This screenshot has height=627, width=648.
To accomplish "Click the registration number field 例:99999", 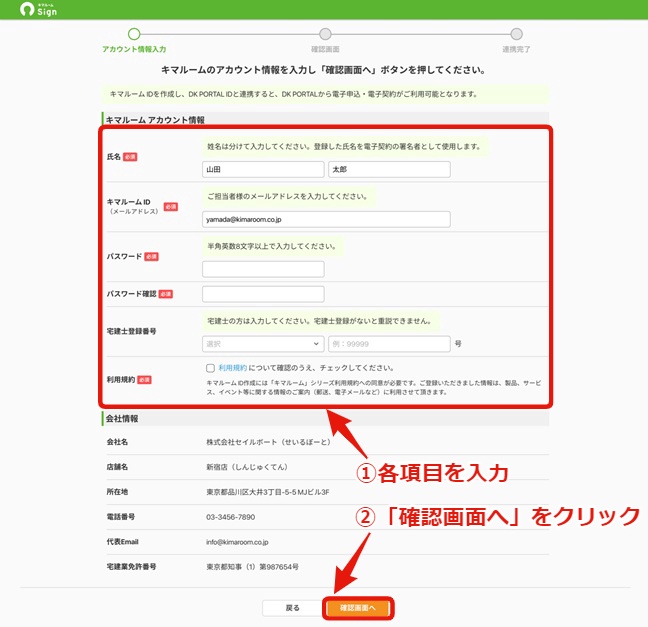I will click(389, 344).
